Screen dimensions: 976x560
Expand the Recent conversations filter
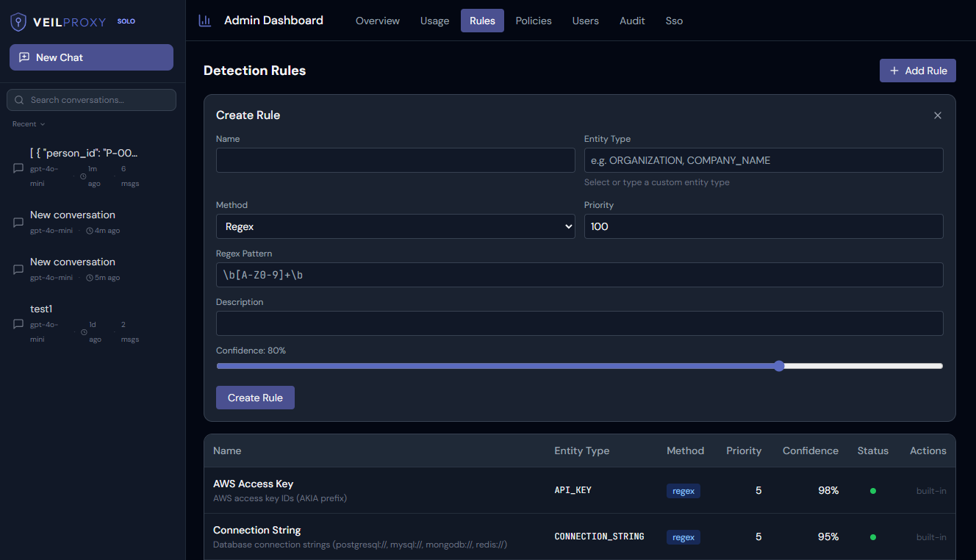28,123
